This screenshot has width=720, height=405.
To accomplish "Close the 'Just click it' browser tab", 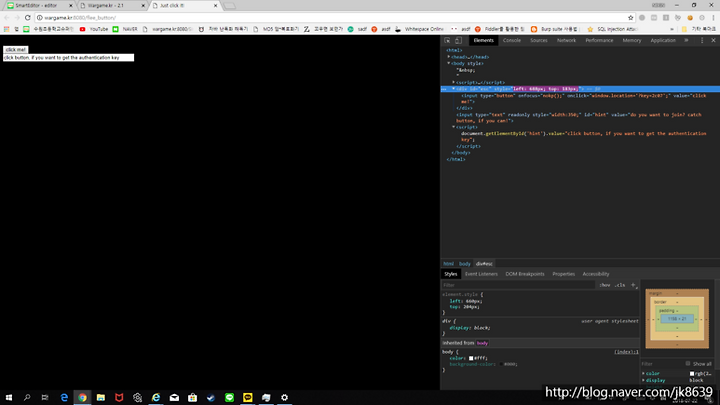I will tap(215, 6).
